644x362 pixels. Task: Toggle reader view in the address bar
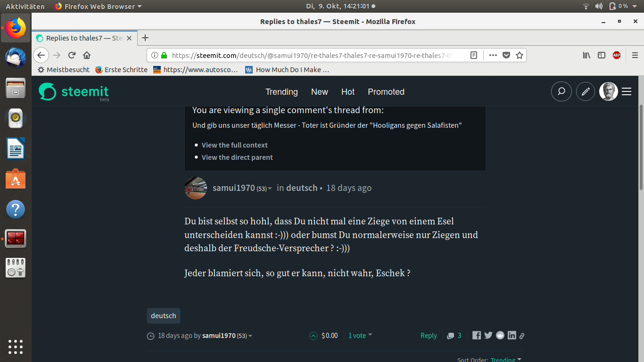pos(474,55)
